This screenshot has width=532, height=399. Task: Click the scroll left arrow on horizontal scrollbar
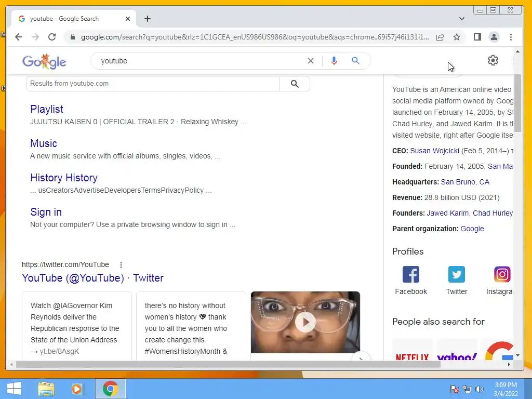[11, 364]
